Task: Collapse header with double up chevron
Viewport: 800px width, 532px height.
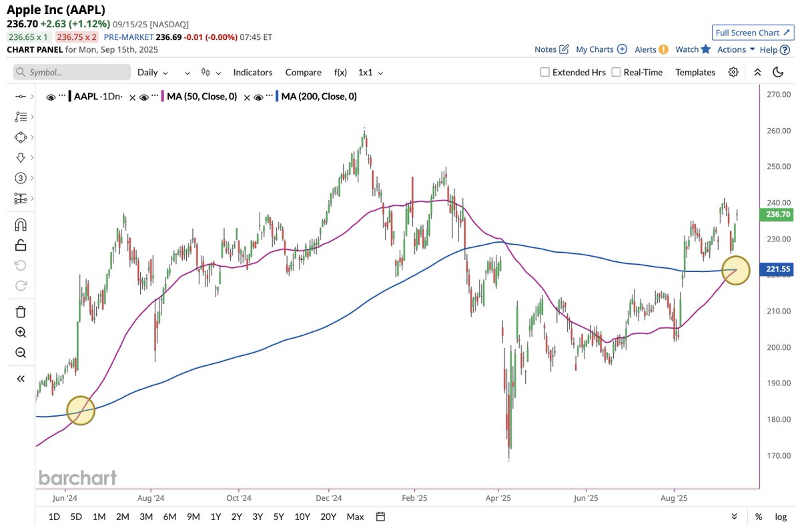Action: pos(758,72)
